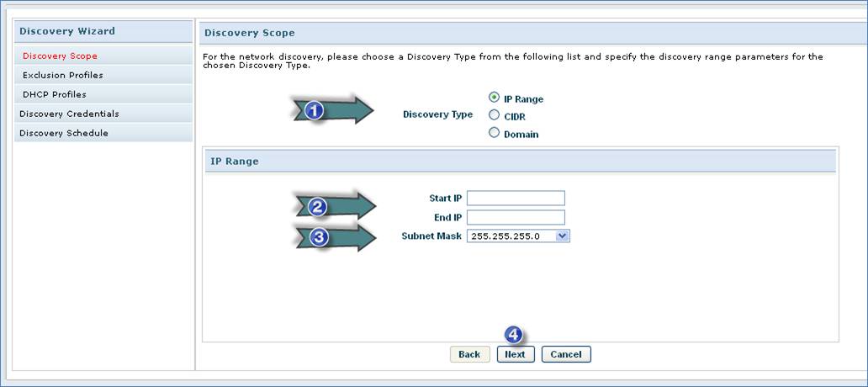The width and height of the screenshot is (868, 387).
Task: Click the Discovery Wizard panel header
Action: tap(67, 32)
